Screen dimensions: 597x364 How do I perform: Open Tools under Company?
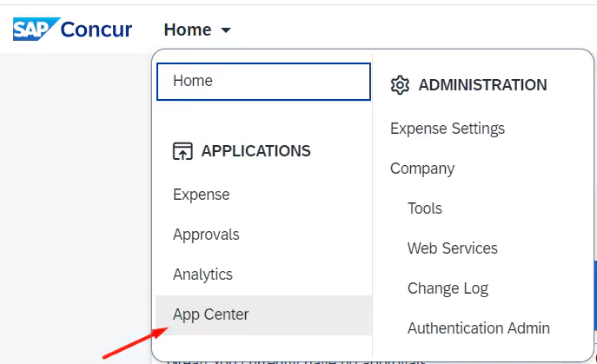425,208
